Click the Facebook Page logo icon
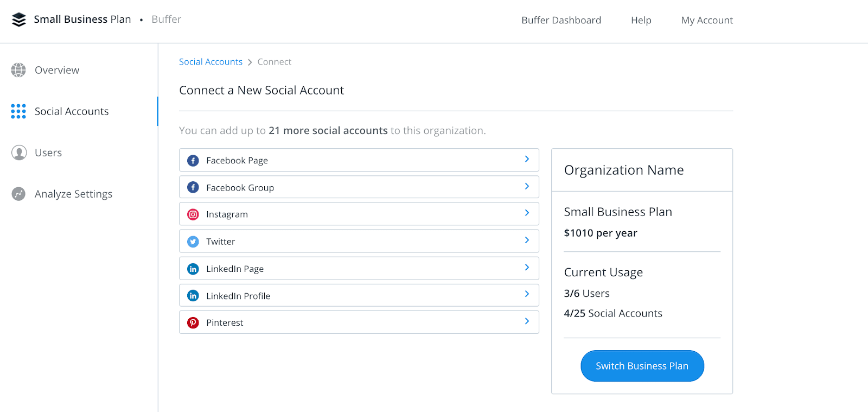Screen dimensions: 868x412 coord(193,161)
